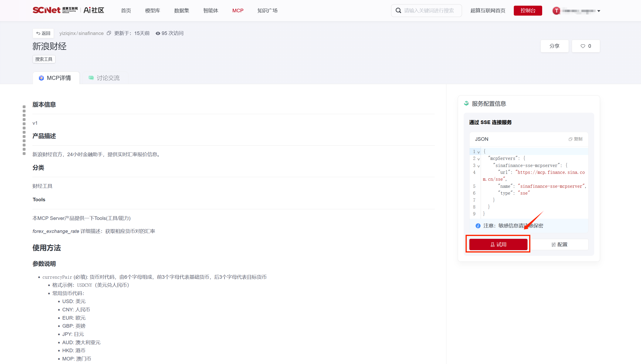Click the red T user avatar
641x364 pixels.
point(556,11)
